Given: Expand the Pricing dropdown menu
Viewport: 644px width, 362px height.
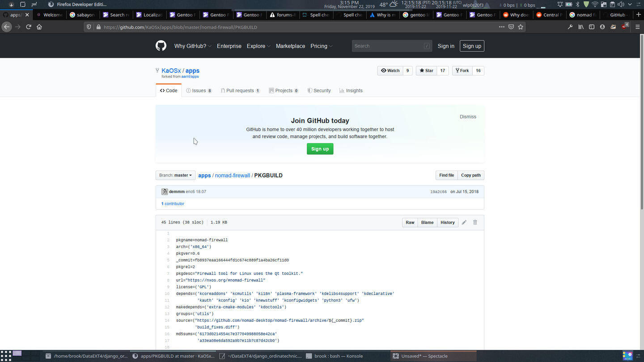Looking at the screenshot, I should click(x=322, y=46).
